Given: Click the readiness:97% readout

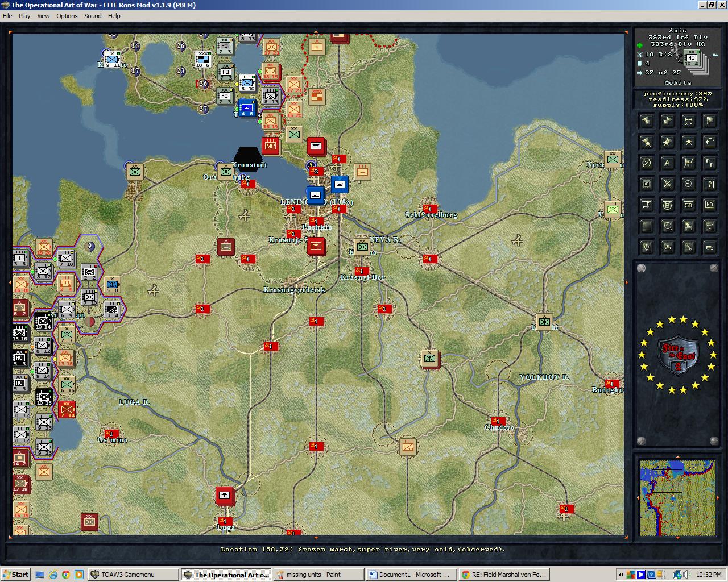Looking at the screenshot, I should pyautogui.click(x=678, y=99).
